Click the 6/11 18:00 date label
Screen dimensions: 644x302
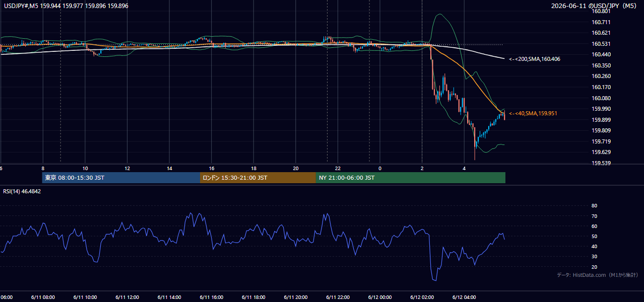(253, 297)
